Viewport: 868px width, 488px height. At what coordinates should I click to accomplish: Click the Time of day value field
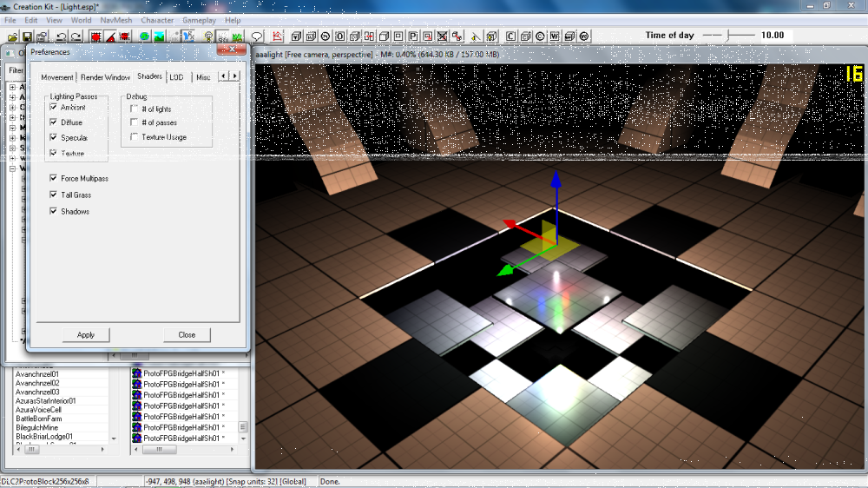pos(775,36)
